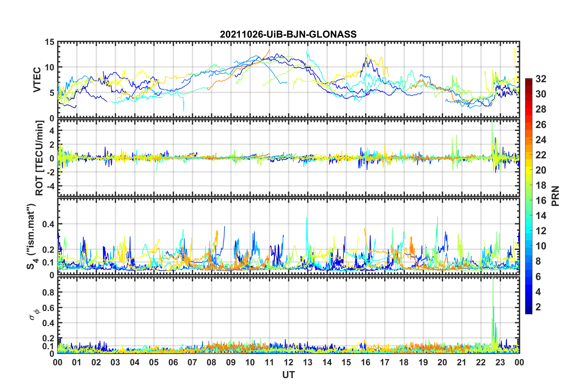Screen dimensions: 577x392
Task: Click the sigma phi tick label 0.6
Action: (x=48, y=308)
